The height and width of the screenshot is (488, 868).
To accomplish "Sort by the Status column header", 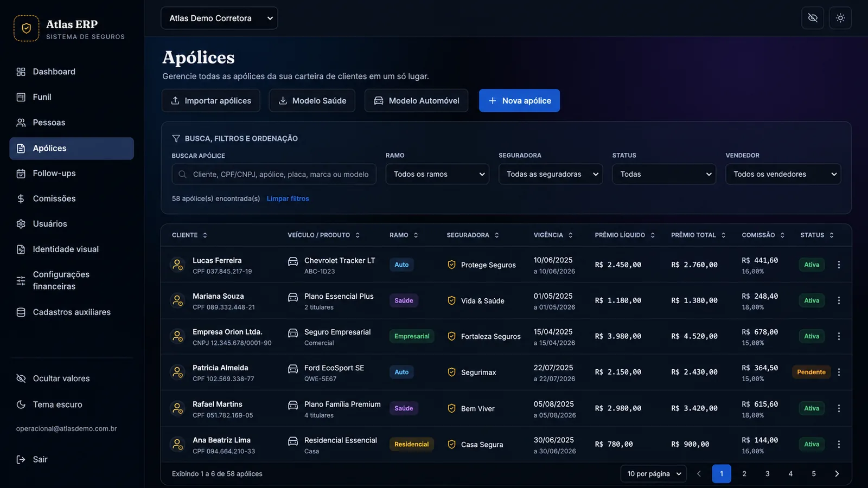I will tap(817, 235).
